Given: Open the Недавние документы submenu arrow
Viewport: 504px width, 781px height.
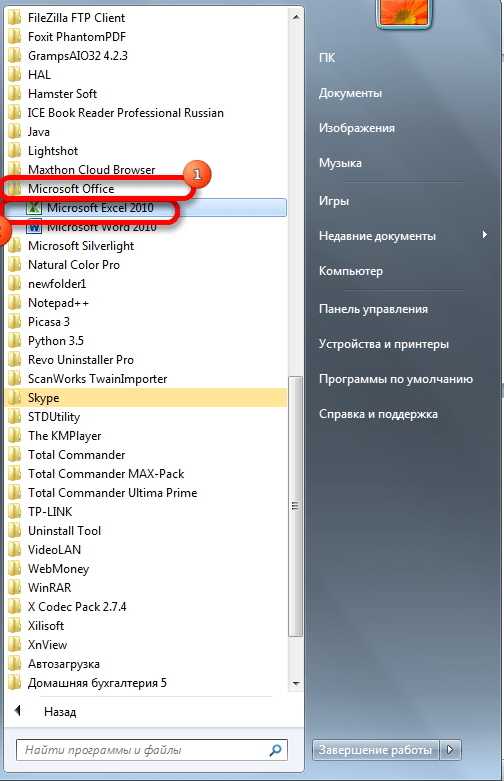Looking at the screenshot, I should [x=485, y=235].
